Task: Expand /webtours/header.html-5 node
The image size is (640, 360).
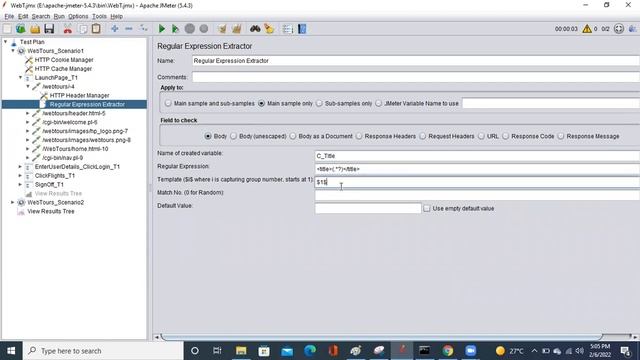Action: coord(28,113)
